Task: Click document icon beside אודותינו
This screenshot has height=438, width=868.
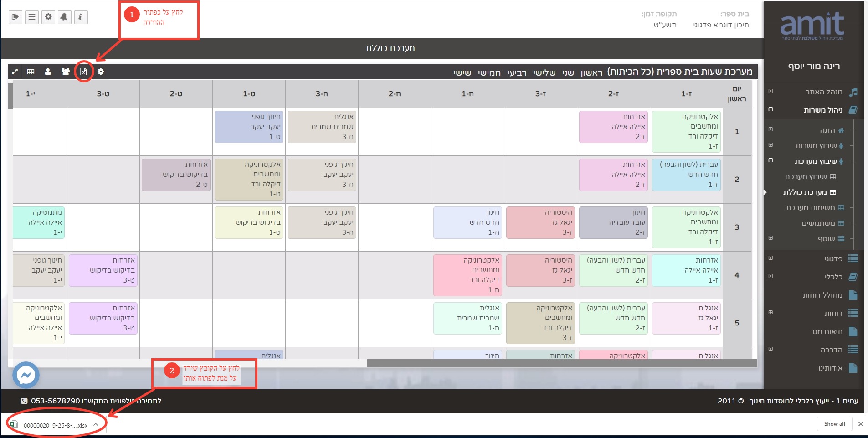Action: point(853,368)
